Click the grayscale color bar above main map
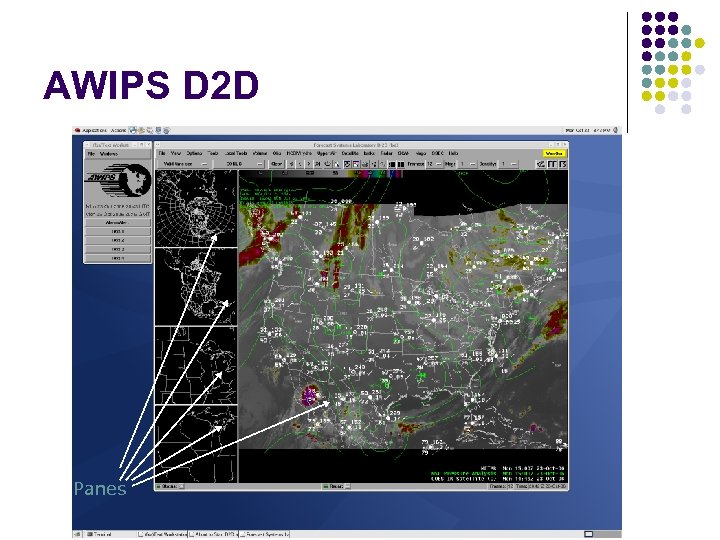 294,174
